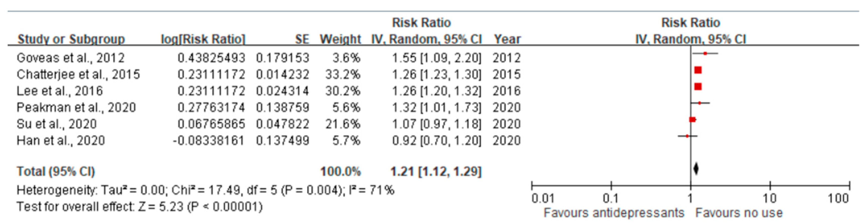Click the Lee et al., 2016 study name
The height and width of the screenshot is (224, 868).
60,91
